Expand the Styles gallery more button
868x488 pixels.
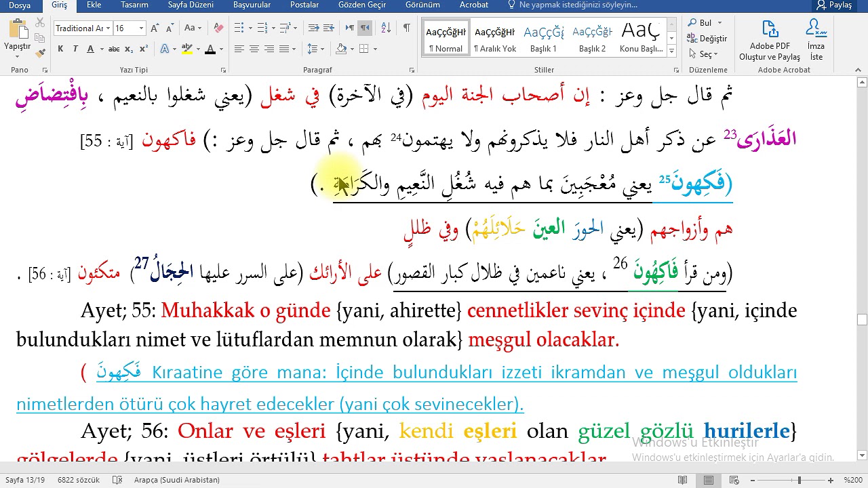671,52
